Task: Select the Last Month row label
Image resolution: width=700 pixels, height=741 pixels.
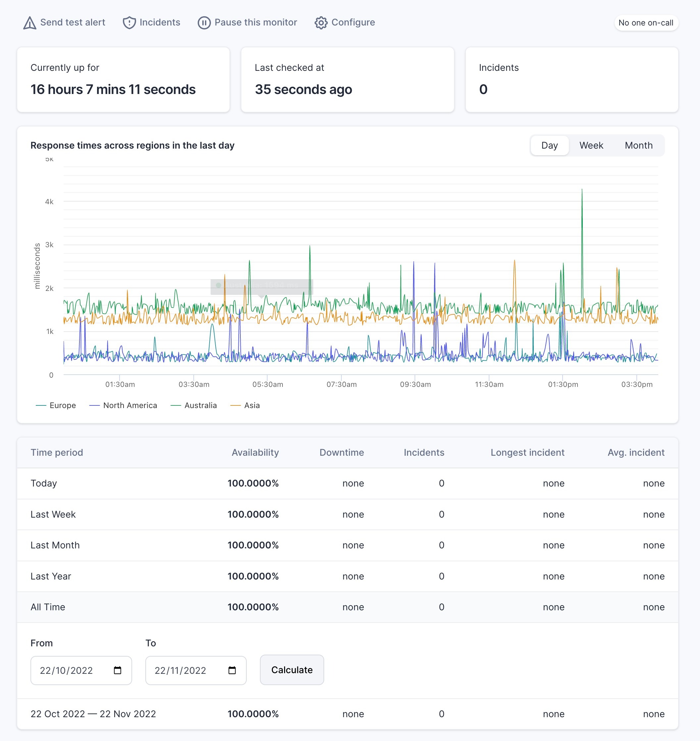Action: pyautogui.click(x=55, y=545)
